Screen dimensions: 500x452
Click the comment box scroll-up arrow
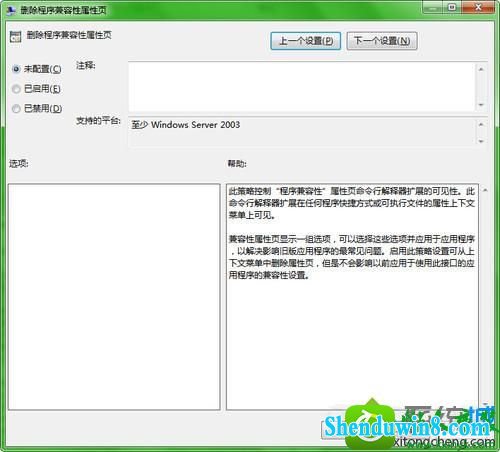click(x=481, y=69)
